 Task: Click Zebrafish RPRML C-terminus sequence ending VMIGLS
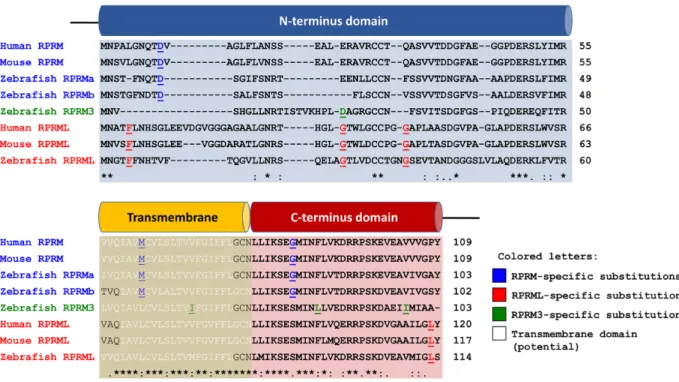click(346, 357)
